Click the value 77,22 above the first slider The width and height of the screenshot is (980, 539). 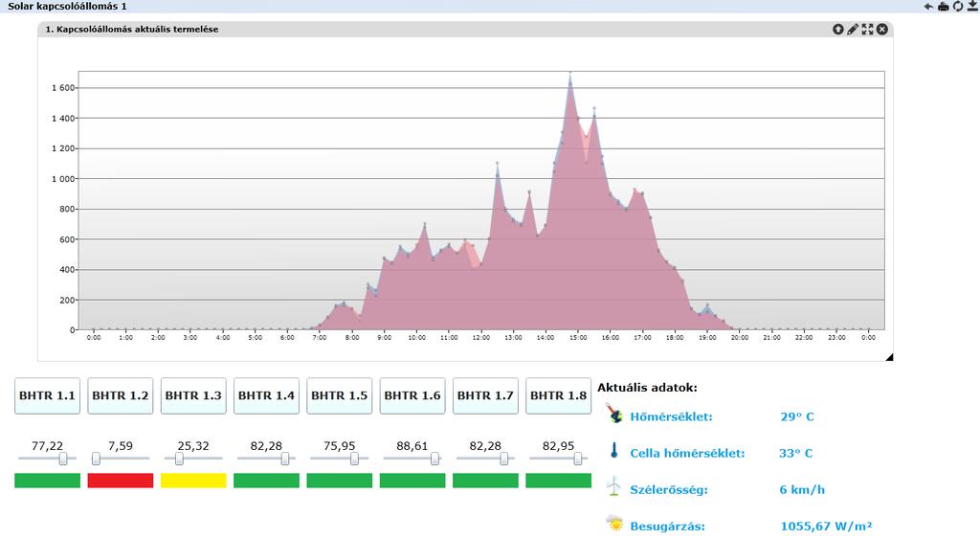point(48,446)
